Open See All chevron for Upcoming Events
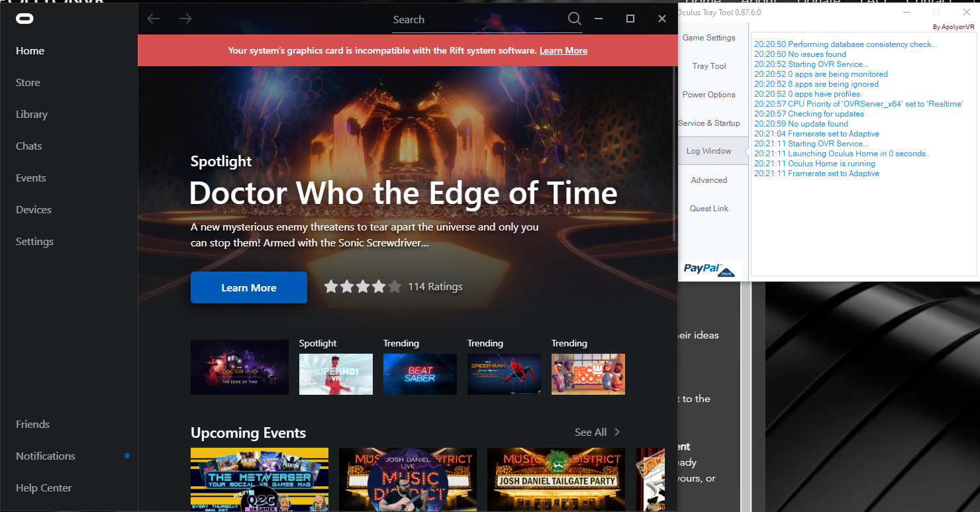This screenshot has height=512, width=980. (x=617, y=432)
